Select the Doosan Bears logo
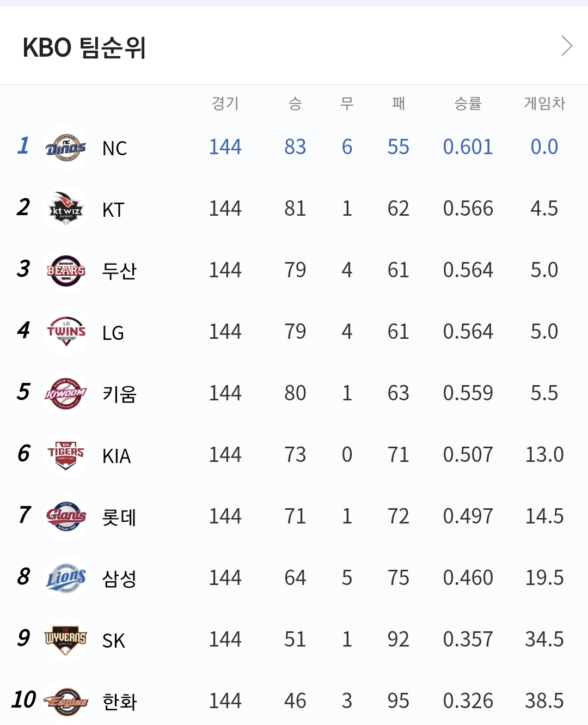The width and height of the screenshot is (588, 725). (66, 271)
